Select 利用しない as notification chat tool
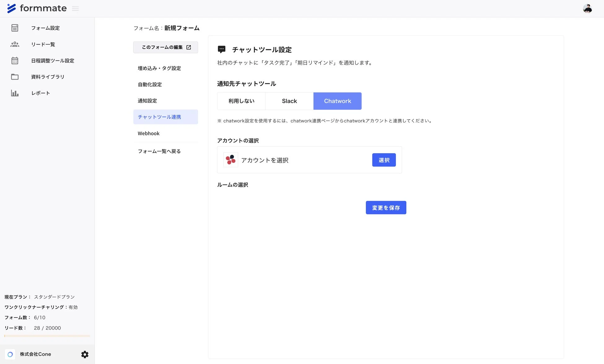Screen dimensions: 604x364 pos(241,101)
